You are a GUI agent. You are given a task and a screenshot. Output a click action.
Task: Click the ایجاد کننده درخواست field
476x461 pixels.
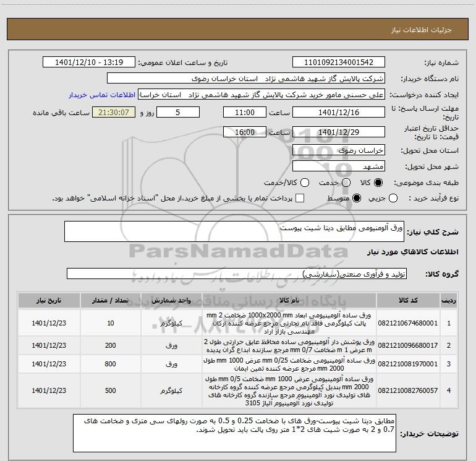pyautogui.click(x=261, y=95)
